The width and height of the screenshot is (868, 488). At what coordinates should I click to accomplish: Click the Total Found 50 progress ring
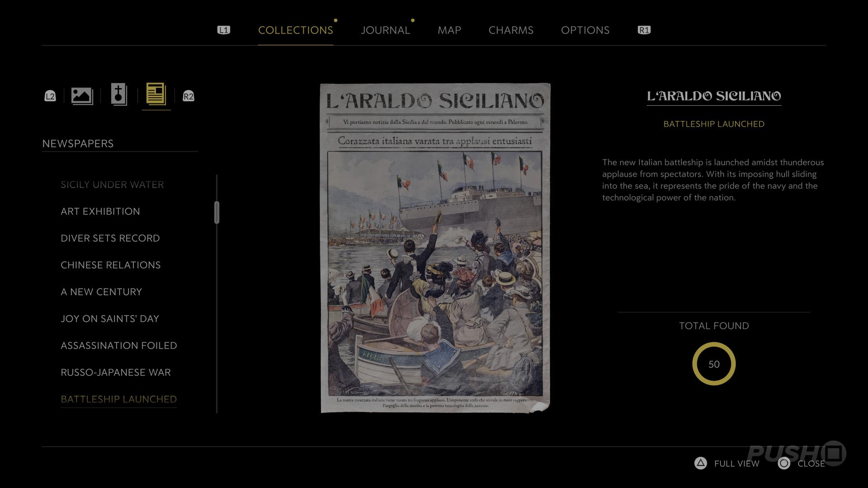pyautogui.click(x=714, y=364)
